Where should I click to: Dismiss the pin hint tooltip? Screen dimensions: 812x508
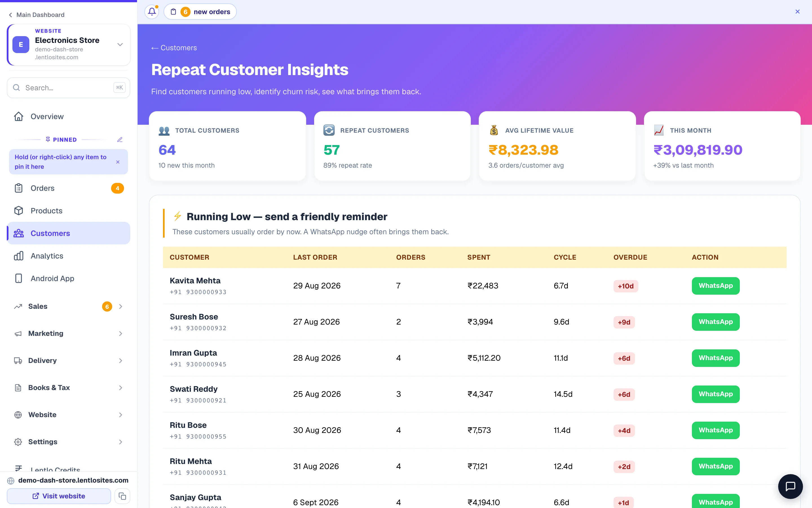tap(118, 162)
